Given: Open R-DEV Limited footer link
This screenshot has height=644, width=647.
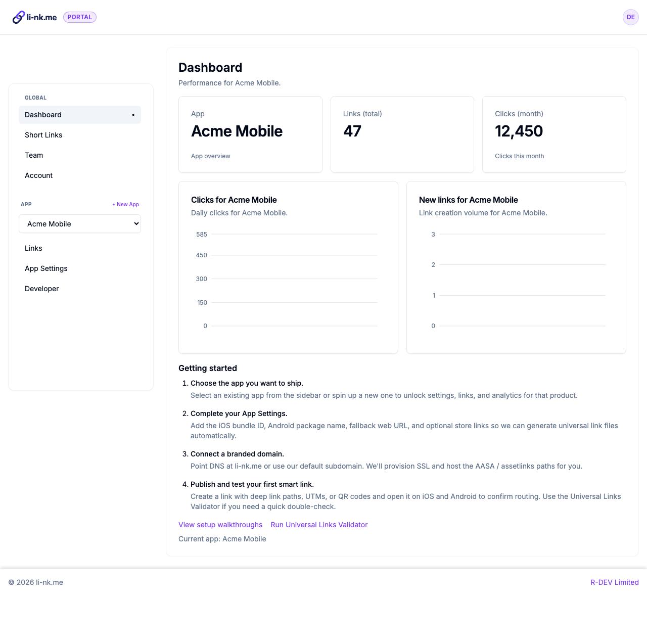Looking at the screenshot, I should (614, 582).
